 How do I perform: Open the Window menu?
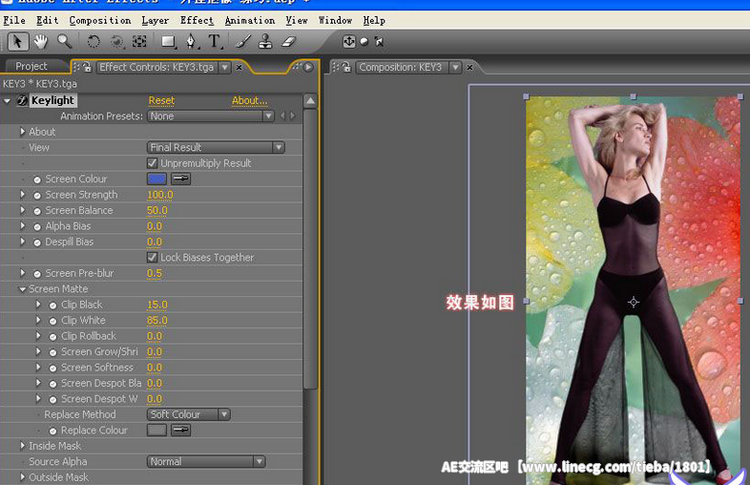(335, 21)
